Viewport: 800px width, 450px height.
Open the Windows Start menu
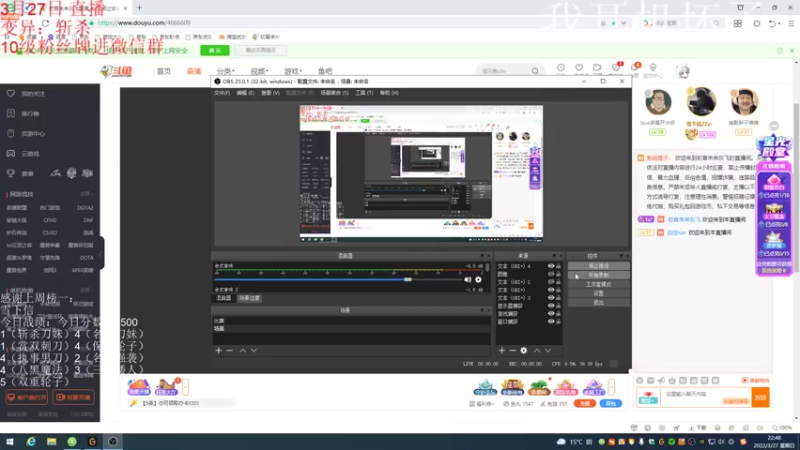pos(10,442)
